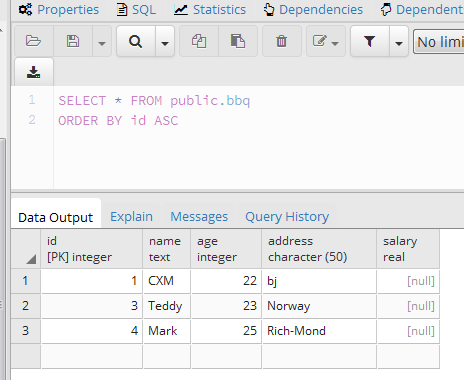Switch to the Messages tab
The width and height of the screenshot is (464, 380).
199,217
